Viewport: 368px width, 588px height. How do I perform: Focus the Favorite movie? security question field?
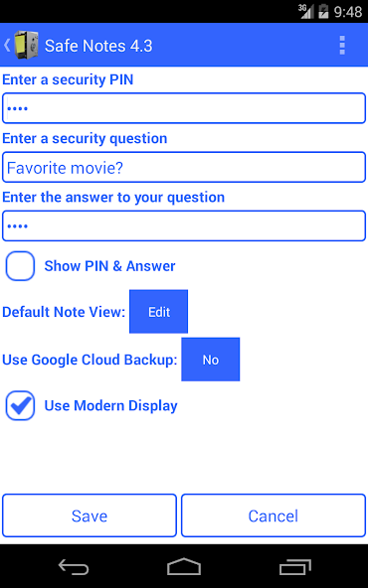click(184, 167)
